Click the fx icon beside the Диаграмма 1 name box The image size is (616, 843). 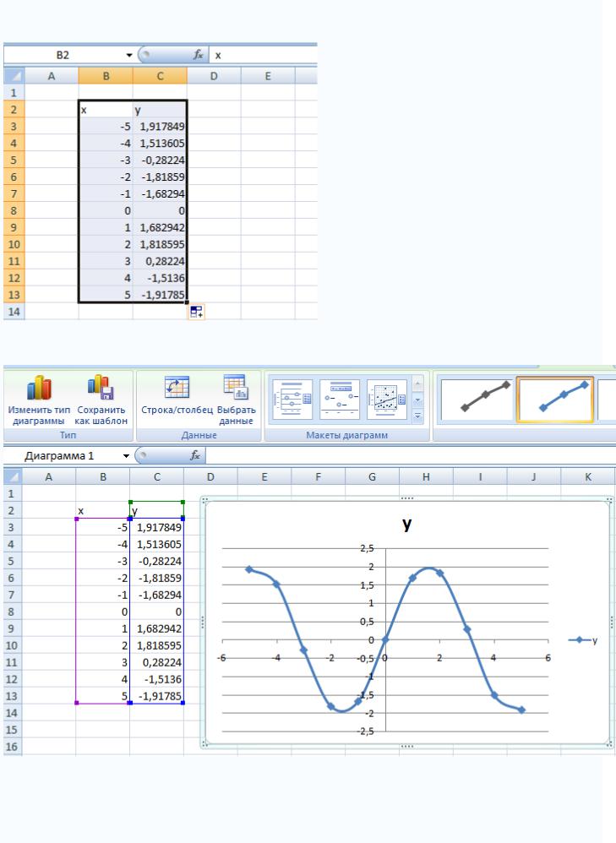(x=194, y=455)
